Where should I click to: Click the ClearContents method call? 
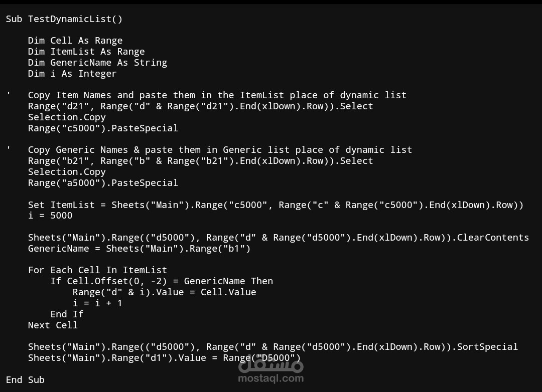(x=493, y=238)
